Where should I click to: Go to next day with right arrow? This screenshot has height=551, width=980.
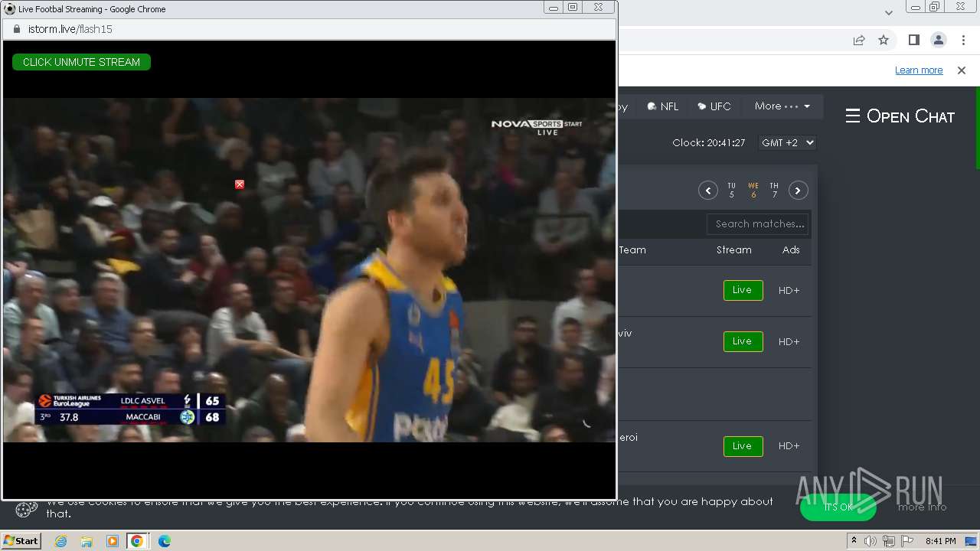[799, 191]
